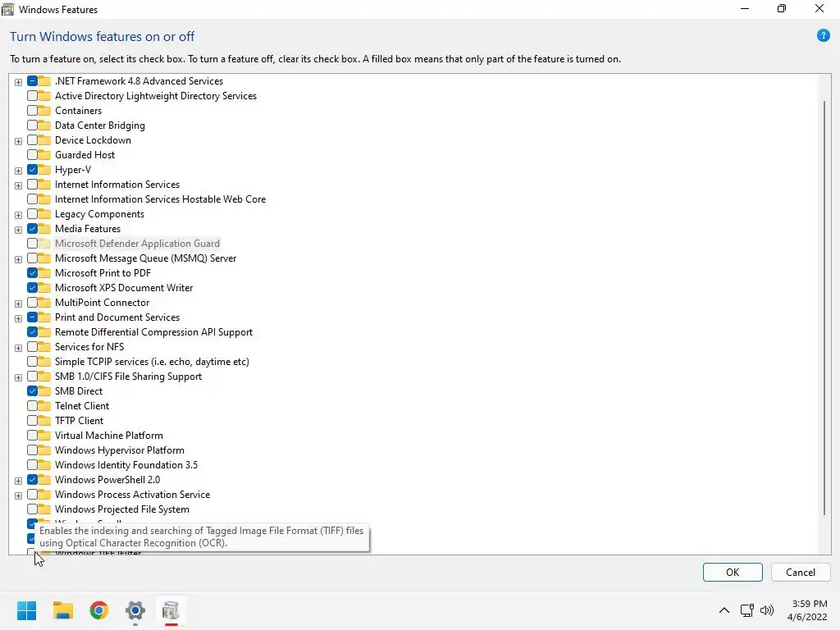Uncheck the Microsoft XPS Document Writer checkbox
The width and height of the screenshot is (840, 630).
(32, 288)
